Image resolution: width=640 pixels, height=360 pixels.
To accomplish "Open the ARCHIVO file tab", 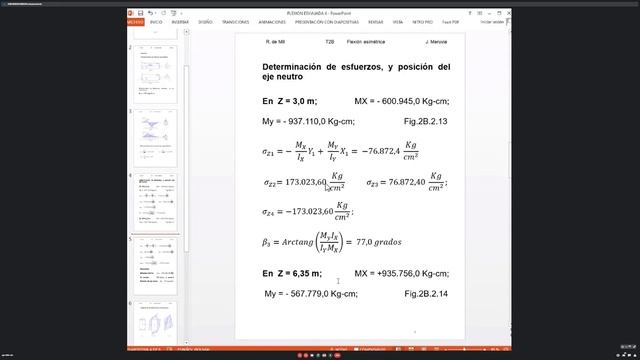I will point(136,22).
